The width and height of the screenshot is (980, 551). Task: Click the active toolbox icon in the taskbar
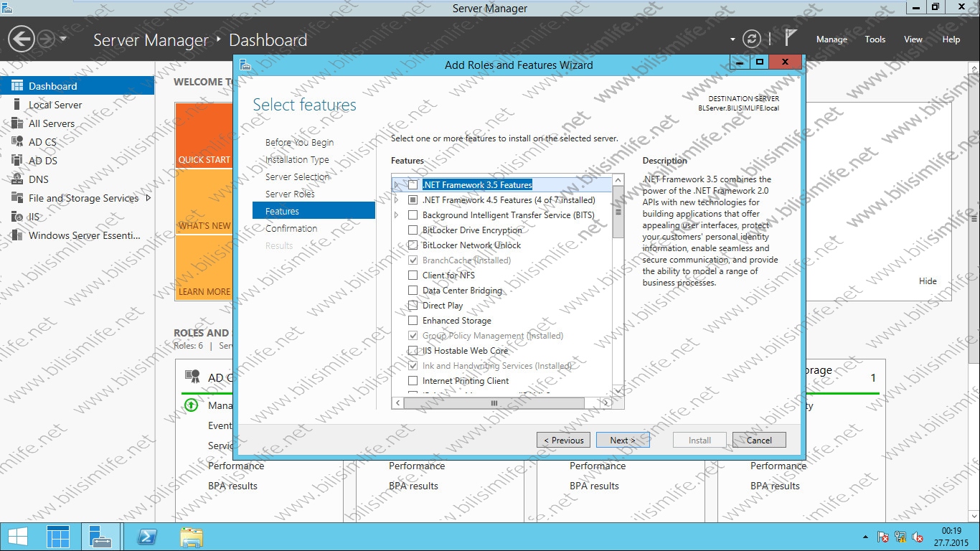[x=100, y=537]
